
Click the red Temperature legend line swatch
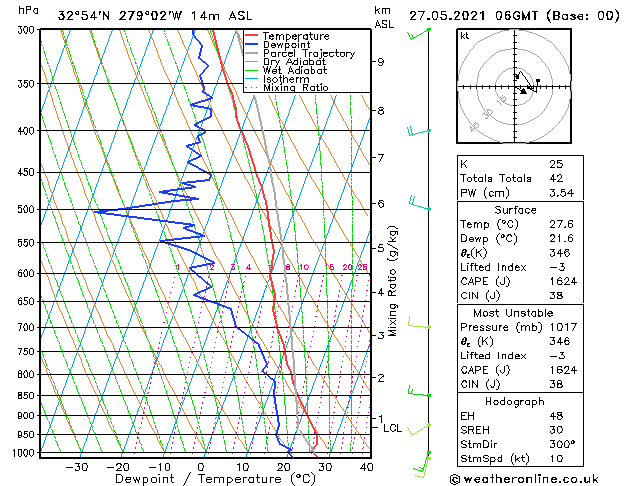click(x=251, y=36)
